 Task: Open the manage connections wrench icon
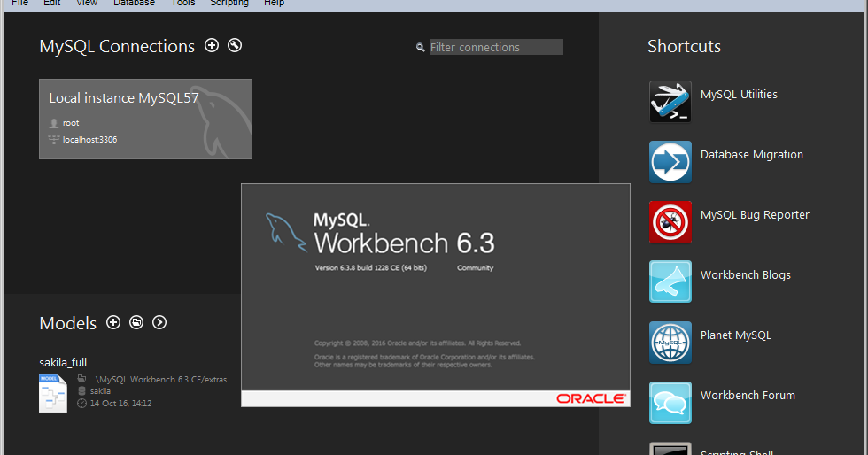click(x=235, y=45)
